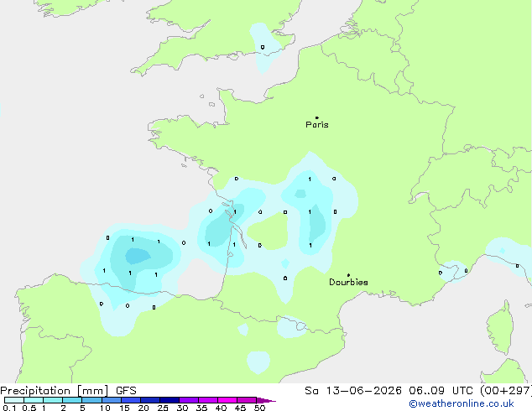Pick legend swatch between 20 and 25
Screen dimensions: 532x411
(150, 400)
